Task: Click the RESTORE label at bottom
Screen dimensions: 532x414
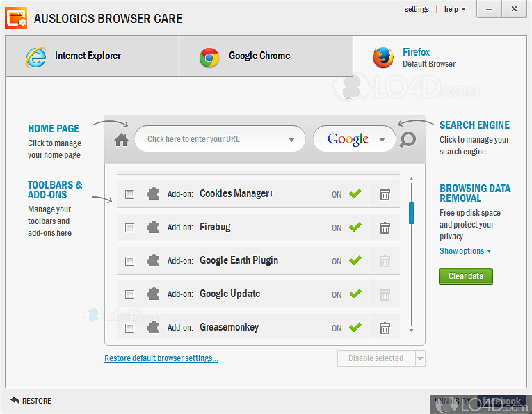Action: coord(37,401)
